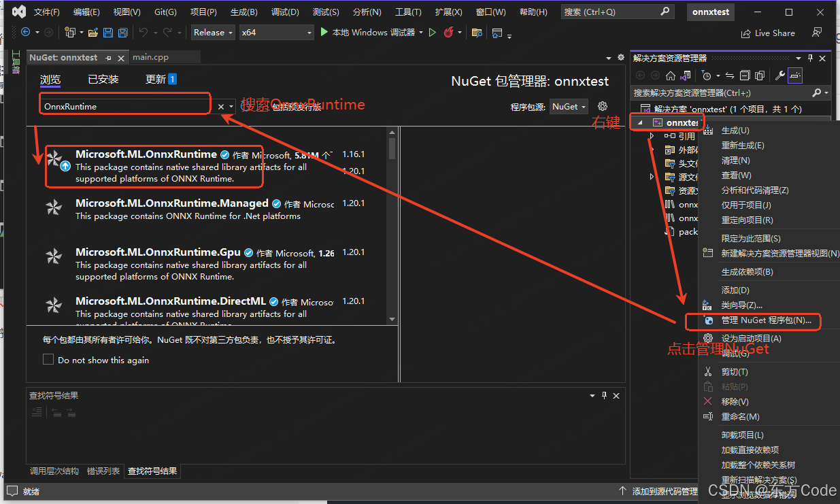Click the save all icon
Screen dimensions: 840x504
click(122, 32)
